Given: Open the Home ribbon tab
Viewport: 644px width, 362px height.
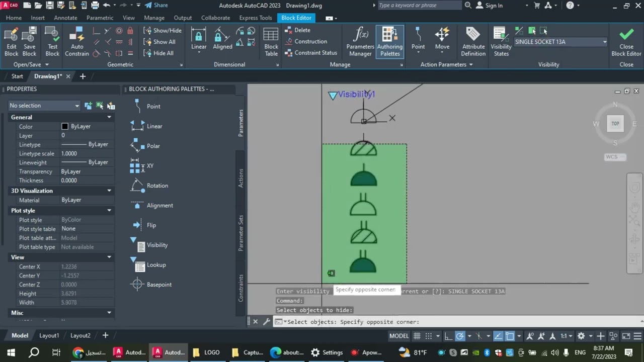Looking at the screenshot, I should pos(14,18).
